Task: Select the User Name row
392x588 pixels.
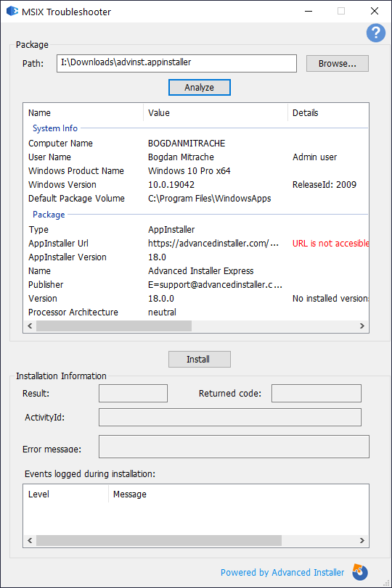Action: (x=196, y=157)
